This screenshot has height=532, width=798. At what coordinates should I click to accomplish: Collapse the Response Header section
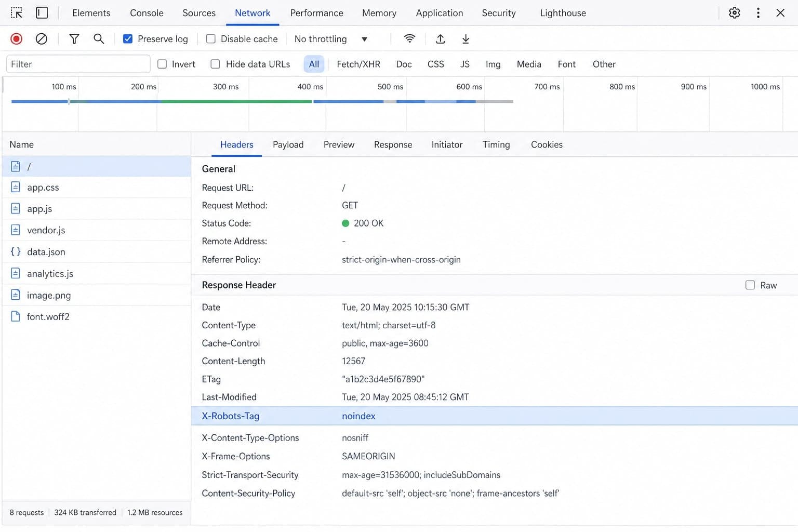tap(239, 285)
